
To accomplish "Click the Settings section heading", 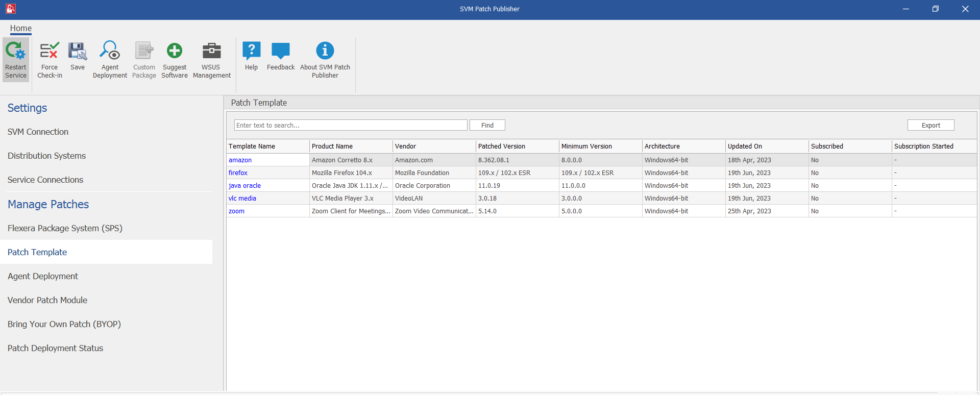I will point(27,108).
